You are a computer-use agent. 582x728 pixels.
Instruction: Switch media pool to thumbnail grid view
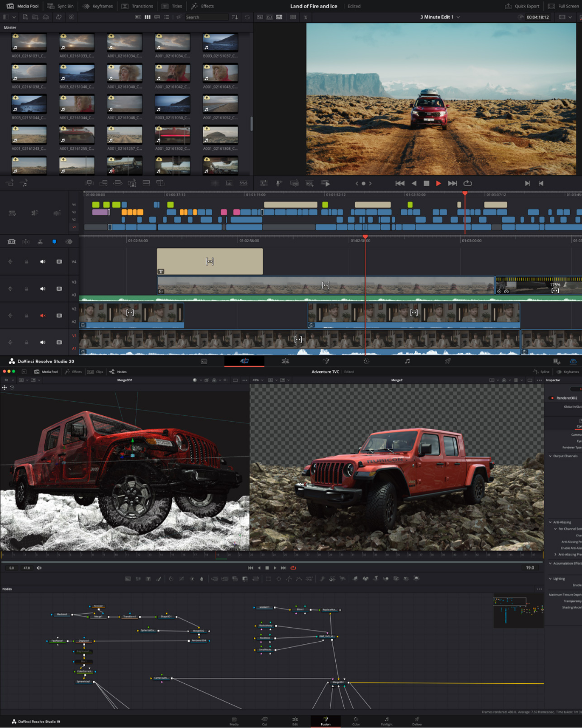pos(147,17)
